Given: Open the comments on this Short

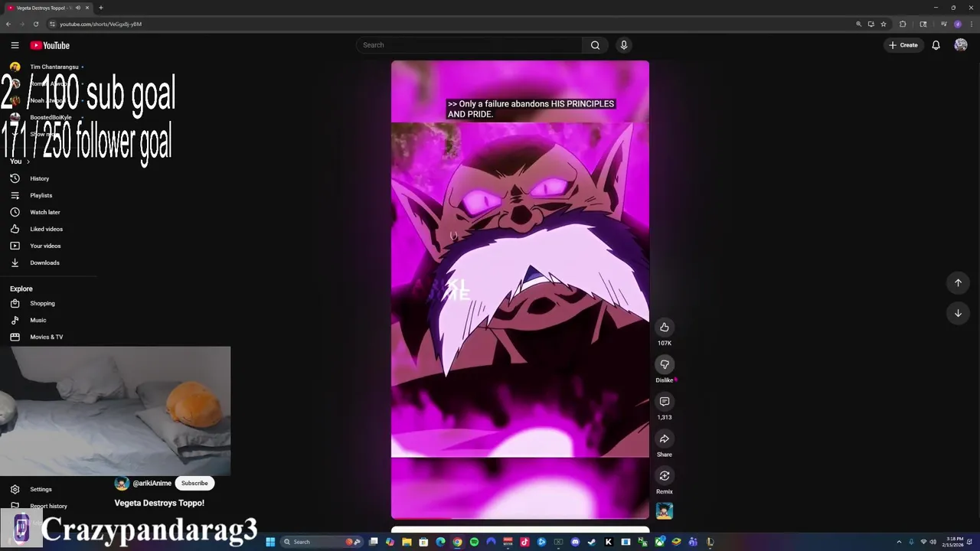Looking at the screenshot, I should click(x=665, y=402).
